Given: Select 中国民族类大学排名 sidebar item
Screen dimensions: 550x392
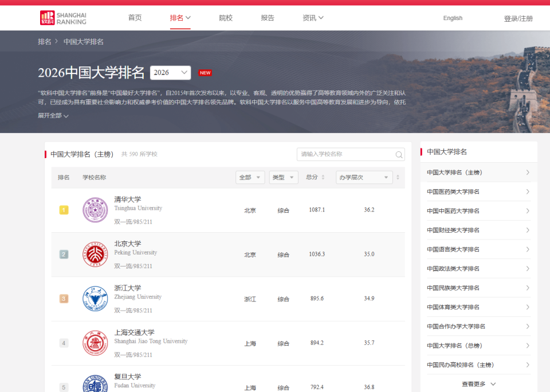Looking at the screenshot, I should [x=478, y=288].
